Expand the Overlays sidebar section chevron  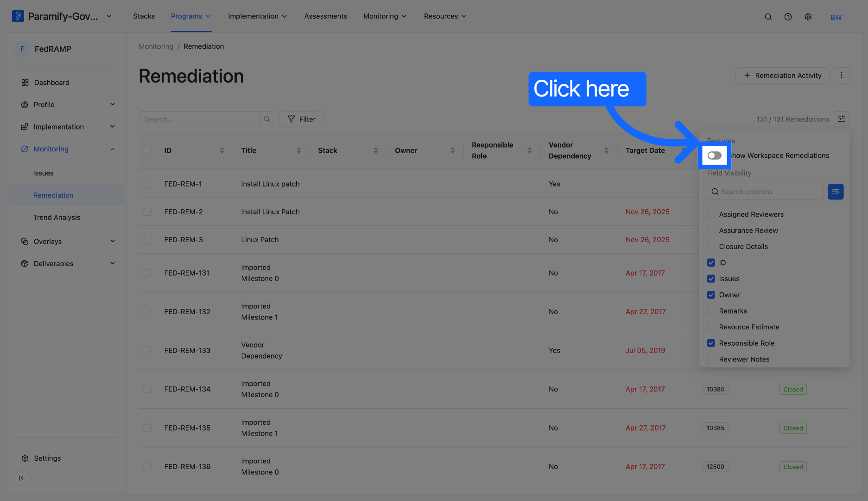pyautogui.click(x=113, y=242)
